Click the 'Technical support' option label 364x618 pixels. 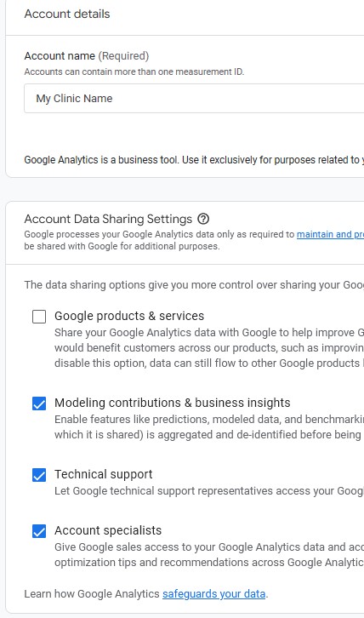pyautogui.click(x=103, y=474)
